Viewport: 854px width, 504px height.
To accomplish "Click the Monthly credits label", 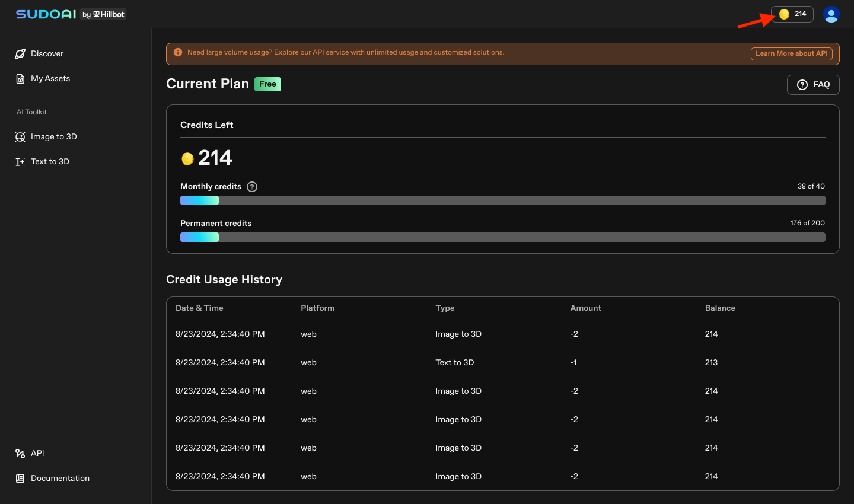I will pyautogui.click(x=211, y=187).
